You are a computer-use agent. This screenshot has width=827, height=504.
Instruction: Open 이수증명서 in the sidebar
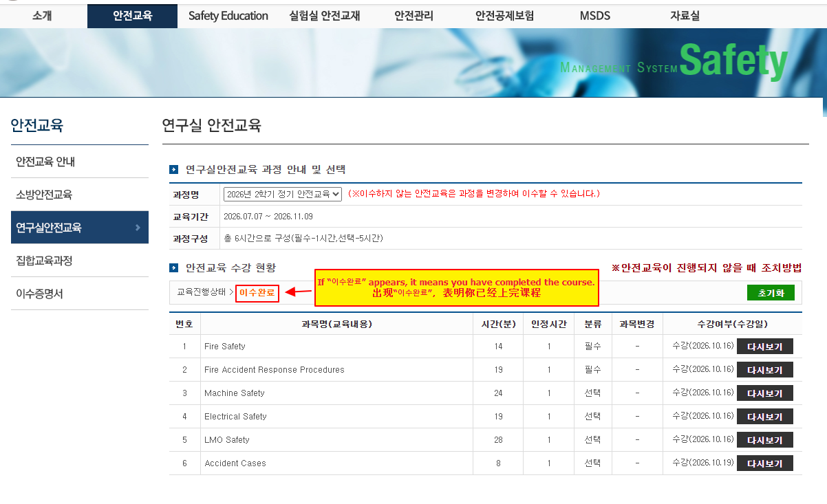[80, 294]
